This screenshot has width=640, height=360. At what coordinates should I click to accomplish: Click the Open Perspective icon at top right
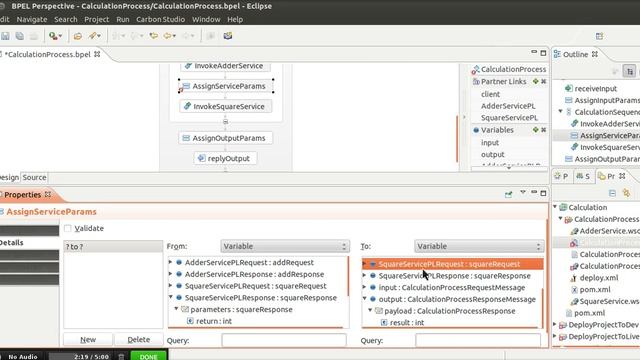[x=599, y=36]
